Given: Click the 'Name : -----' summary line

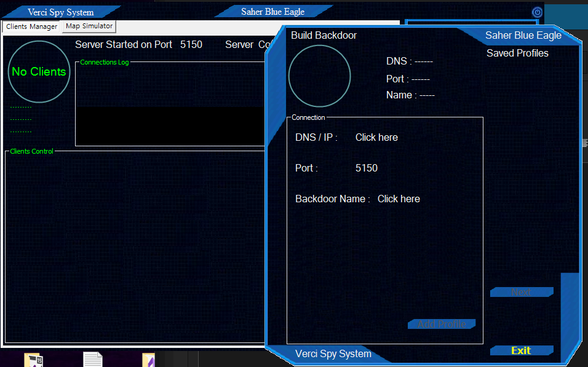Looking at the screenshot, I should (x=410, y=95).
